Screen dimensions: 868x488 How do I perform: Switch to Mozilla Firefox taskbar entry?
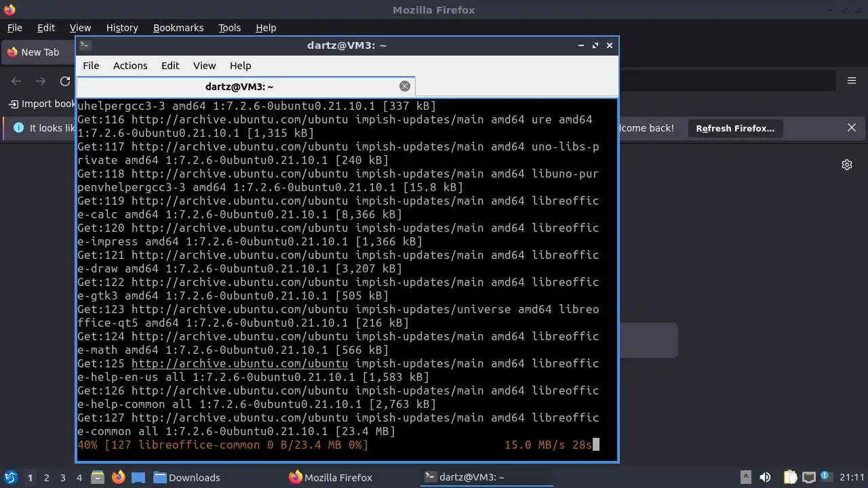(x=331, y=477)
